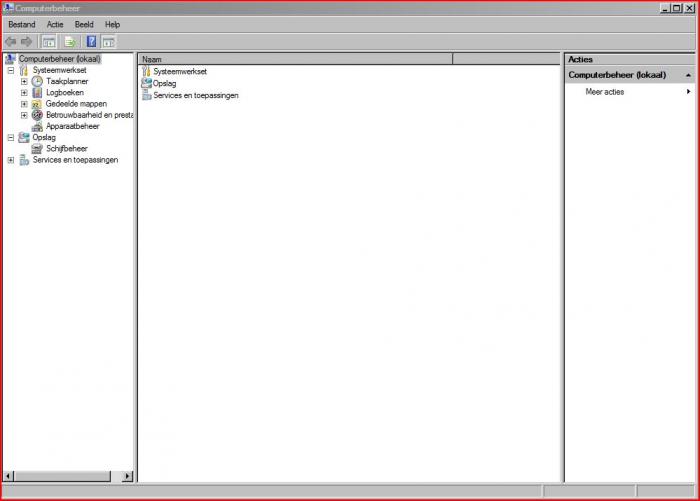
Task: Expand Betrouwbaarheid en prestaties node
Action: pos(24,115)
